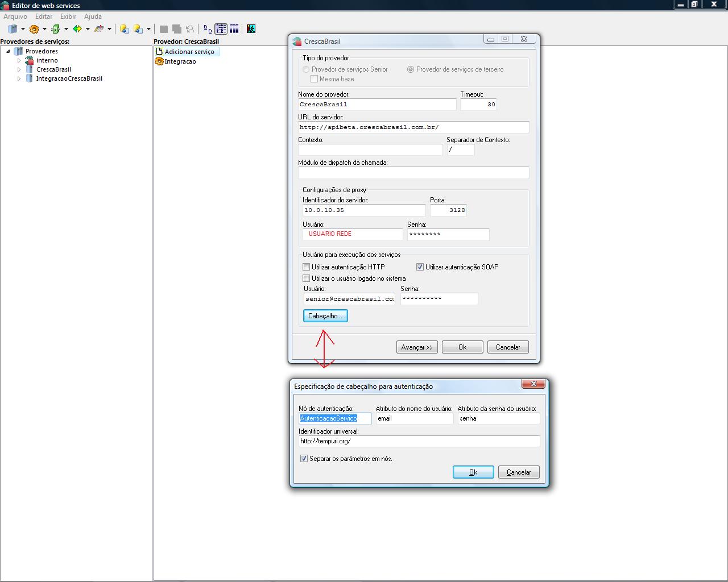Toggle Utilizar autenticação SOAP checkbox
The width and height of the screenshot is (728, 582).
click(x=420, y=267)
